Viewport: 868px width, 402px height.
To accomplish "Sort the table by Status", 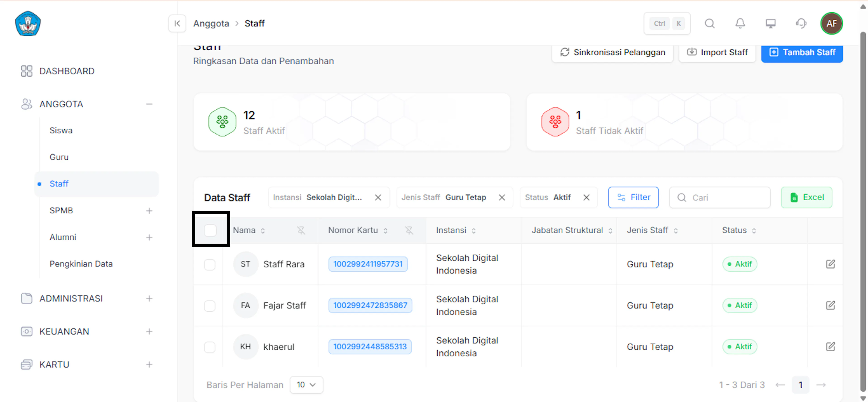I will [754, 230].
